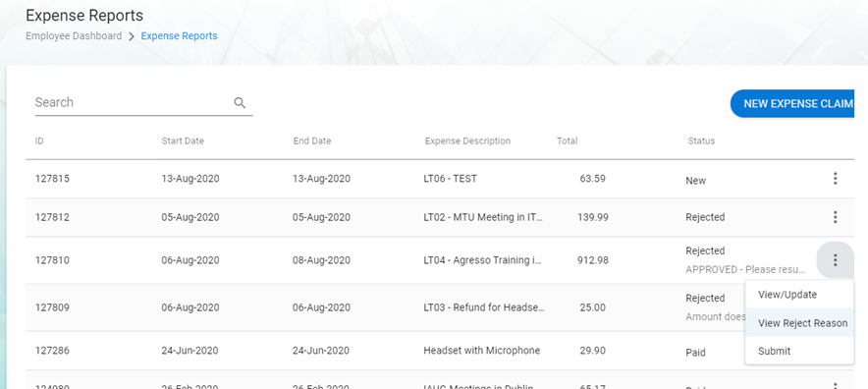Click the LT04 - Agresso Training description
This screenshot has height=389, width=868.
(x=483, y=260)
